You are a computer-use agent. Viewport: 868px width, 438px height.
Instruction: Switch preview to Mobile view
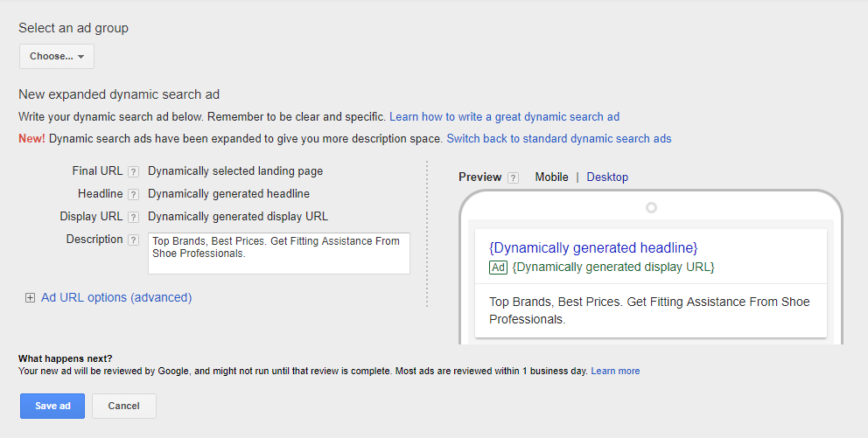(x=551, y=177)
